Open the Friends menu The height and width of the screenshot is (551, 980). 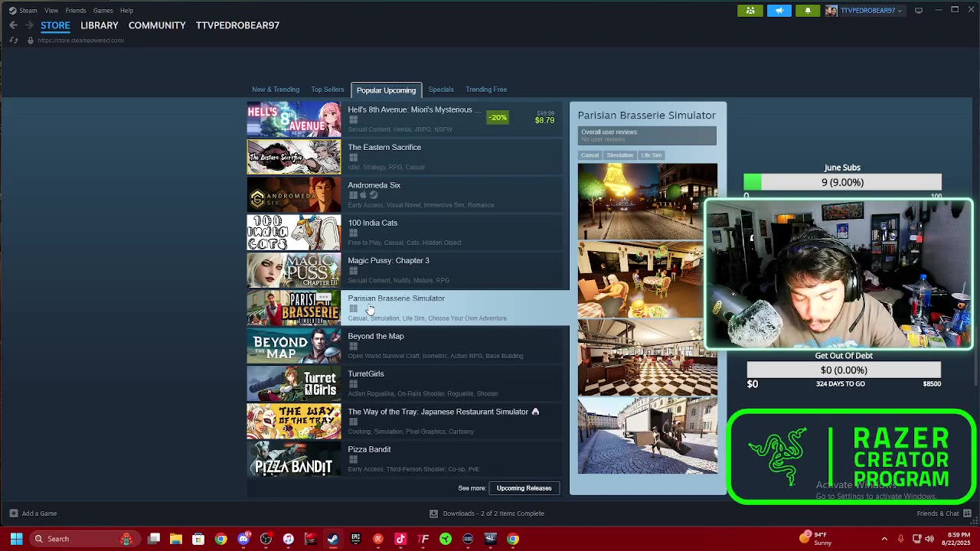click(x=76, y=11)
